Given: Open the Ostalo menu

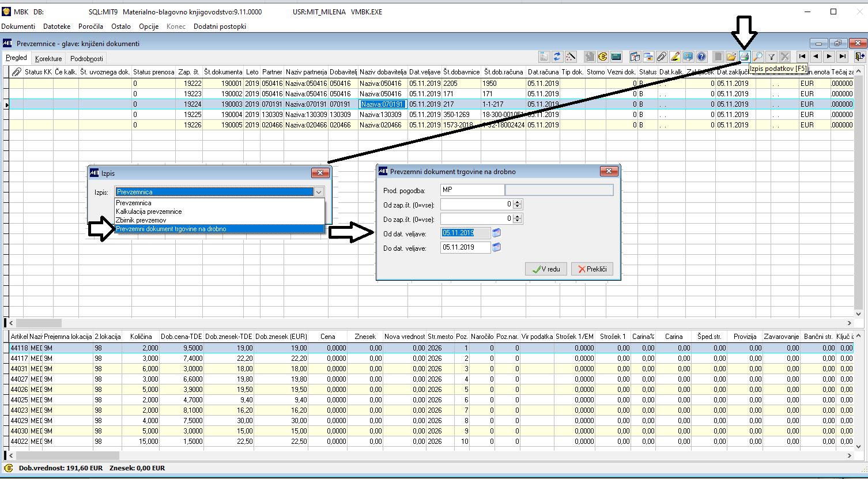Looking at the screenshot, I should pyautogui.click(x=121, y=27).
